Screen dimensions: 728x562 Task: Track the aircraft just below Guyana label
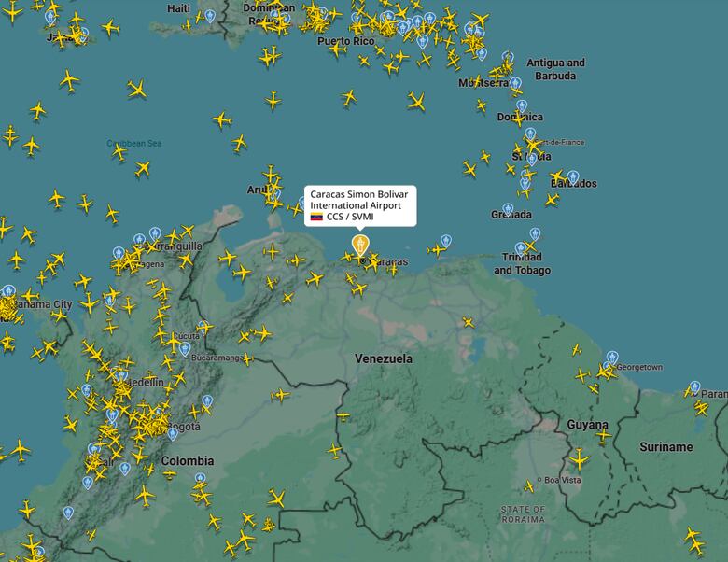point(603,436)
